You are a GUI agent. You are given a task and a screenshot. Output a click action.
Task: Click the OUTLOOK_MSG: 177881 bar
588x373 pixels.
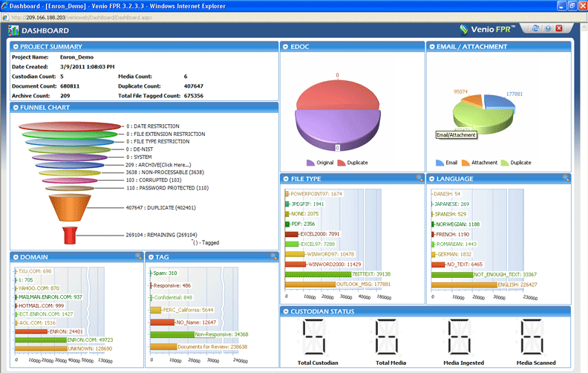tap(310, 285)
